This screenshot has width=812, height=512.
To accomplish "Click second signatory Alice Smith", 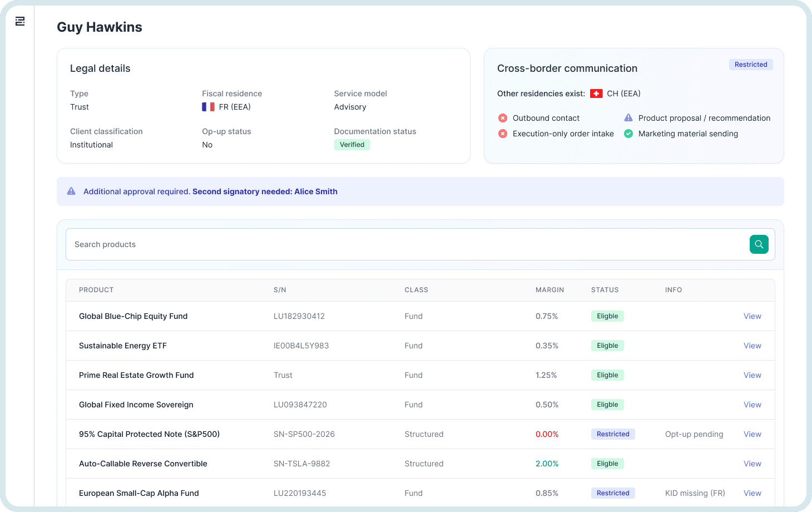I will coord(265,191).
